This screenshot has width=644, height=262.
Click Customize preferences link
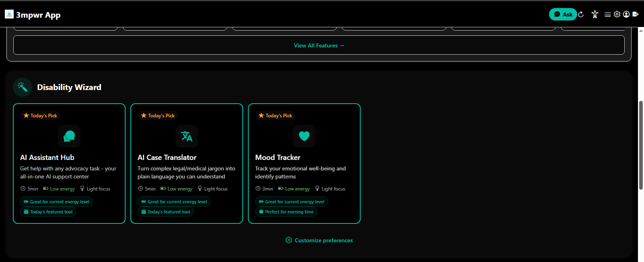click(x=319, y=240)
